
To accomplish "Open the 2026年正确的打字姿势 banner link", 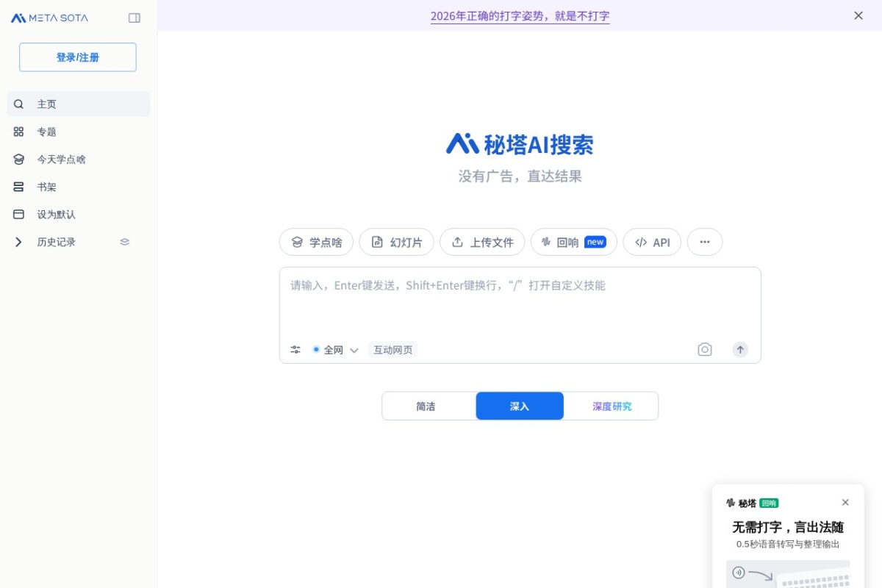I will pos(520,15).
